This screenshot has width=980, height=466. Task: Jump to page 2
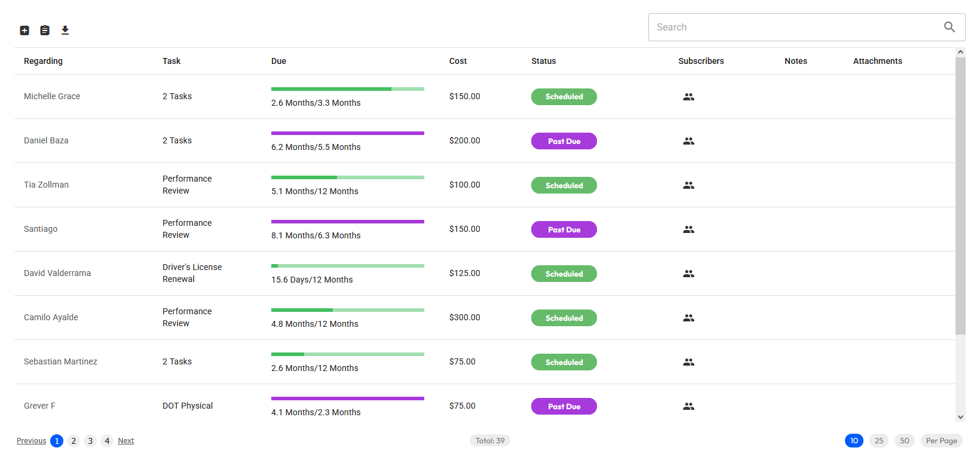pyautogui.click(x=73, y=441)
